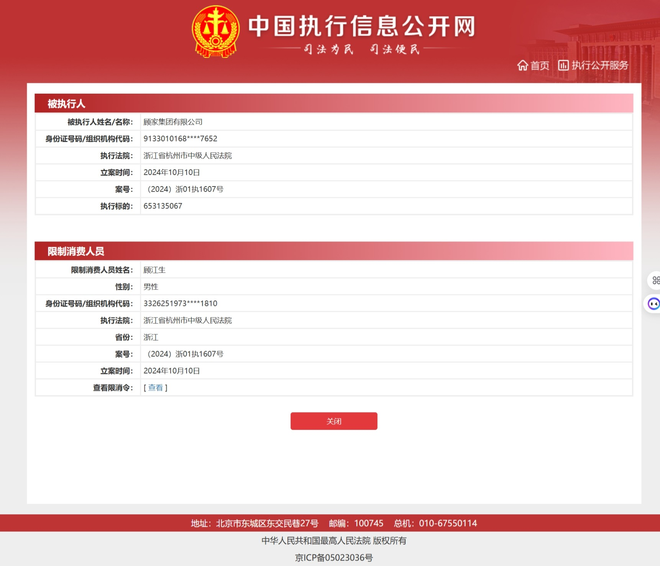Viewport: 660px width, 566px height.
Task: Click the chart icon beside 执行公开服务
Action: click(x=563, y=66)
